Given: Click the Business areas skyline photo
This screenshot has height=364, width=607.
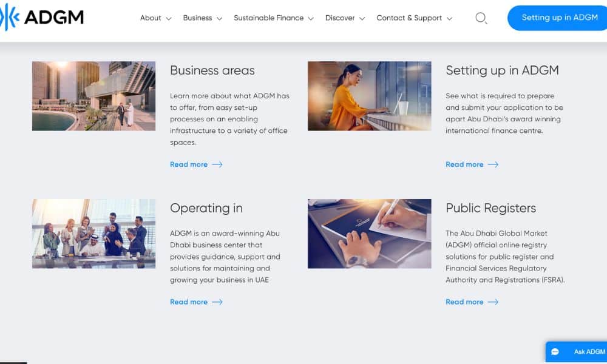Looking at the screenshot, I should [93, 96].
